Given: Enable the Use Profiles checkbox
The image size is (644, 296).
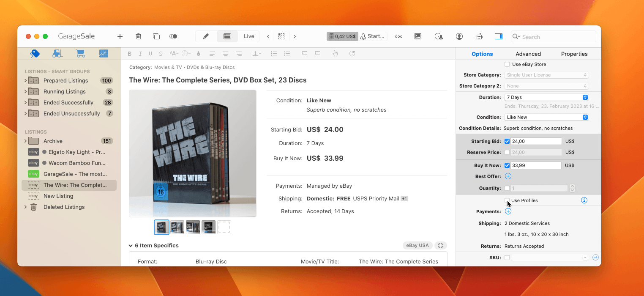Looking at the screenshot, I should point(507,200).
